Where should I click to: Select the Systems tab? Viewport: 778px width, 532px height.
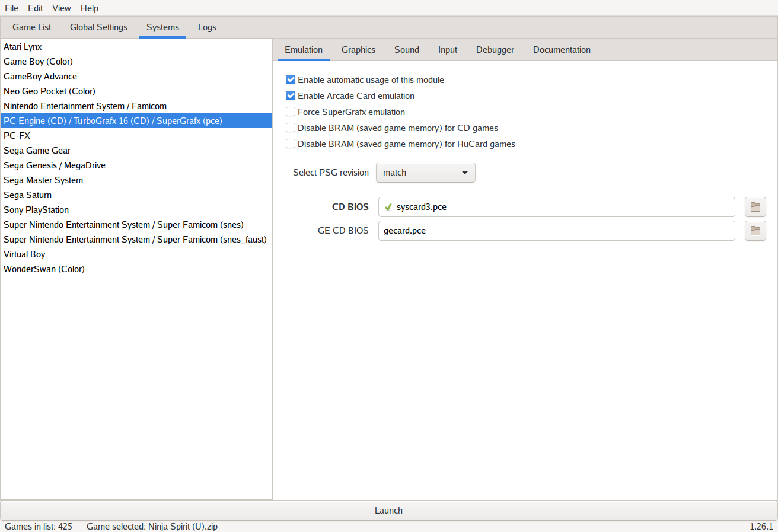point(162,27)
